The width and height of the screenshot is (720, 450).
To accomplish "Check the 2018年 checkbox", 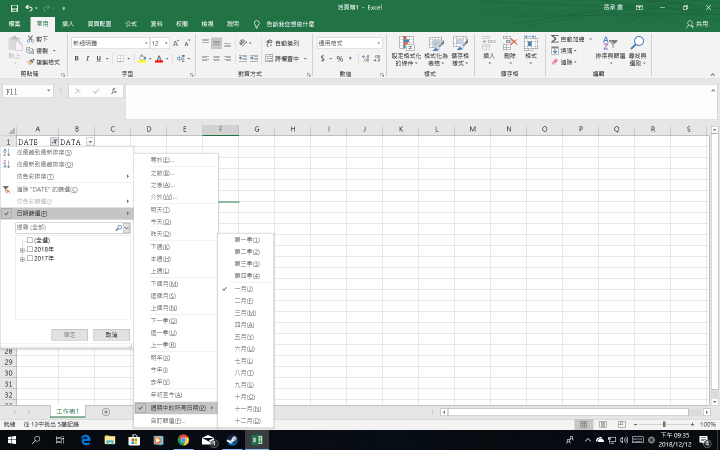I will click(x=30, y=249).
